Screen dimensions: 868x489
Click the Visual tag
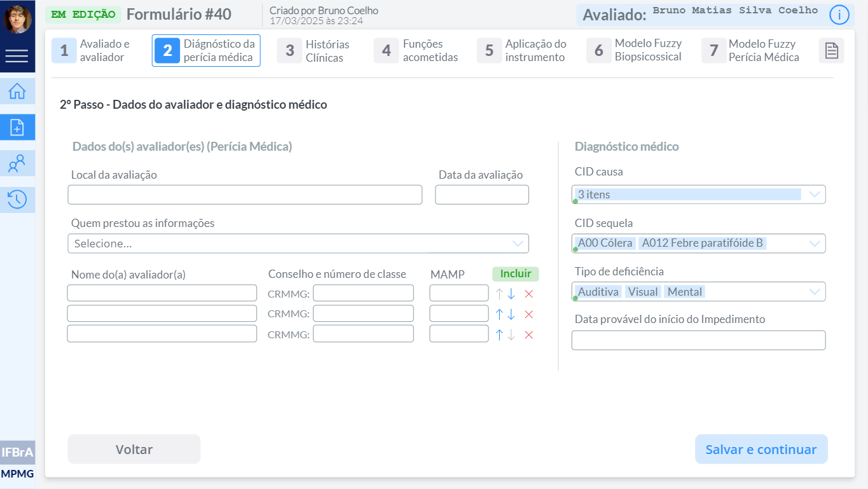[x=643, y=292]
